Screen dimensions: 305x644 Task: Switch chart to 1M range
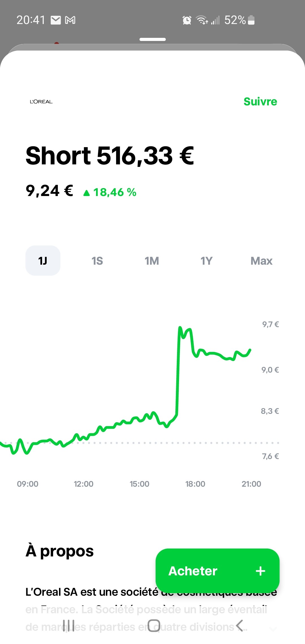click(152, 261)
